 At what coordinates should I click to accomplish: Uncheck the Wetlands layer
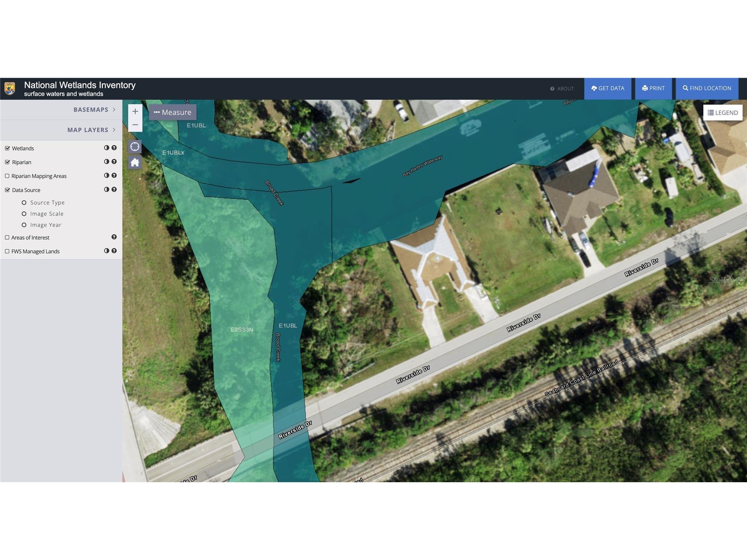click(x=7, y=148)
